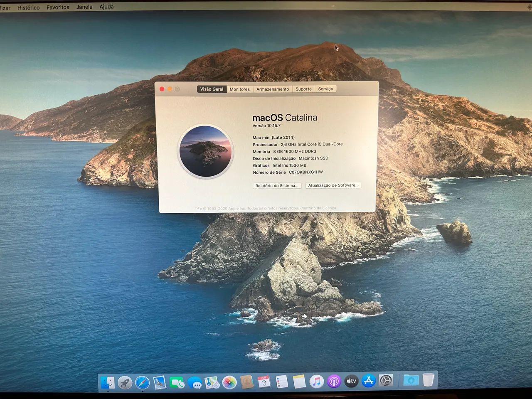Open Photos from the Dock
532x399 pixels.
(229, 382)
